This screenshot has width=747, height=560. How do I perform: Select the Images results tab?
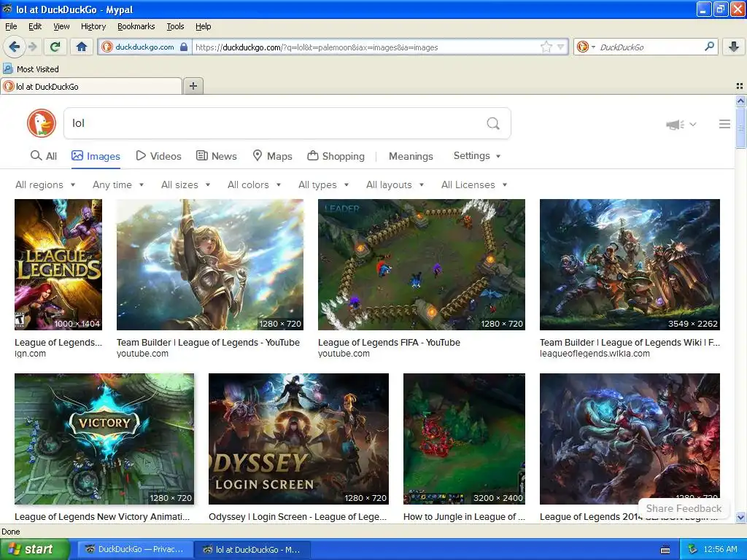click(x=96, y=156)
